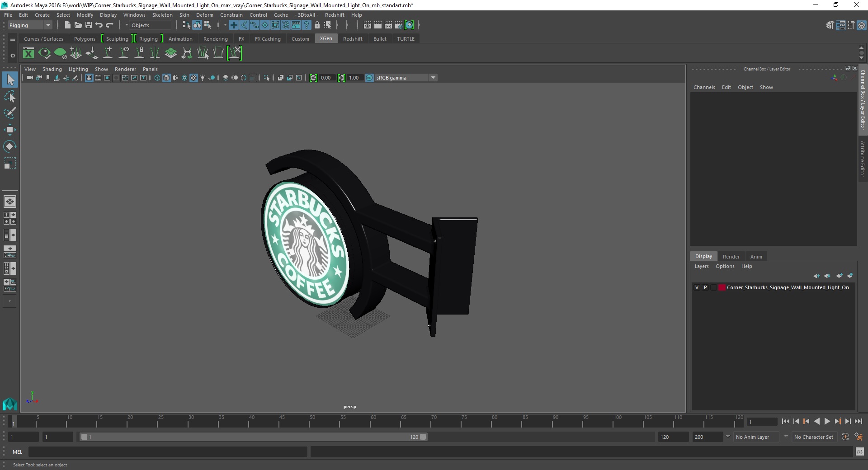
Task: Move layer up icon in Layer Editor
Action: [x=816, y=275]
